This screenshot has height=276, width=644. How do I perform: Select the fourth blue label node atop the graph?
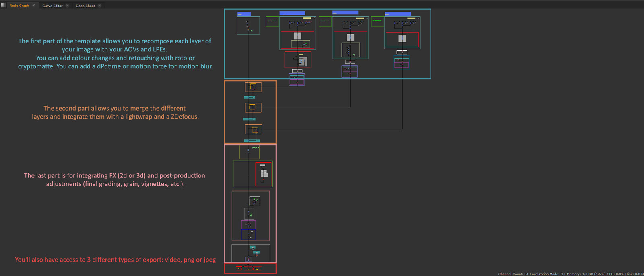[x=398, y=14]
